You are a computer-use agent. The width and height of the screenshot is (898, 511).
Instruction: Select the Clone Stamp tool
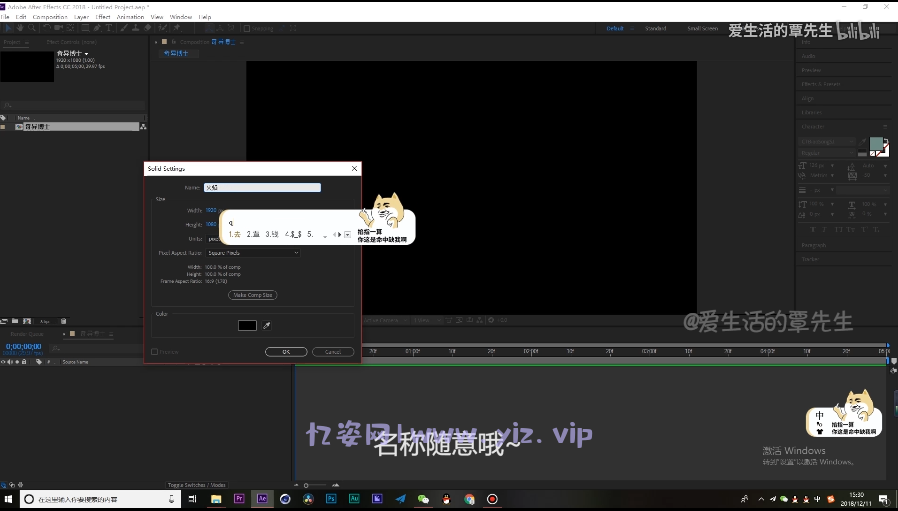[x=136, y=27]
